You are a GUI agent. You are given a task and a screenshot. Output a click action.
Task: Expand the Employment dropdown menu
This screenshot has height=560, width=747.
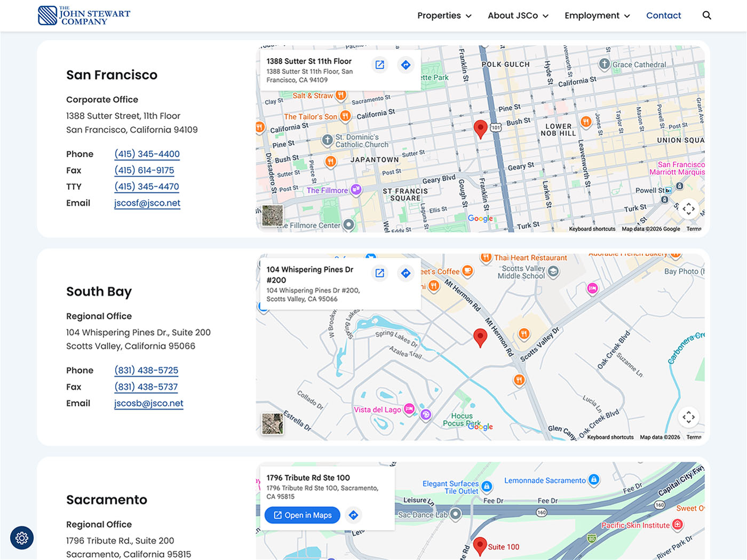coord(597,15)
